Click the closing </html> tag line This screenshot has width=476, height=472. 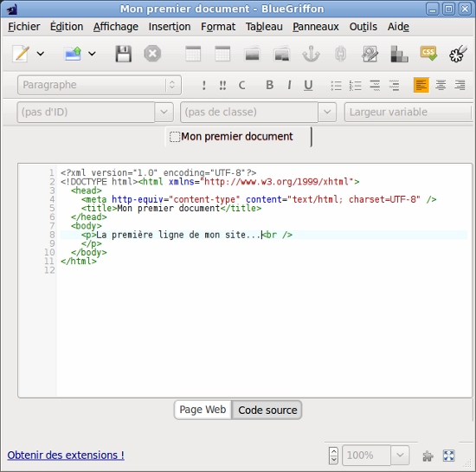(x=78, y=262)
